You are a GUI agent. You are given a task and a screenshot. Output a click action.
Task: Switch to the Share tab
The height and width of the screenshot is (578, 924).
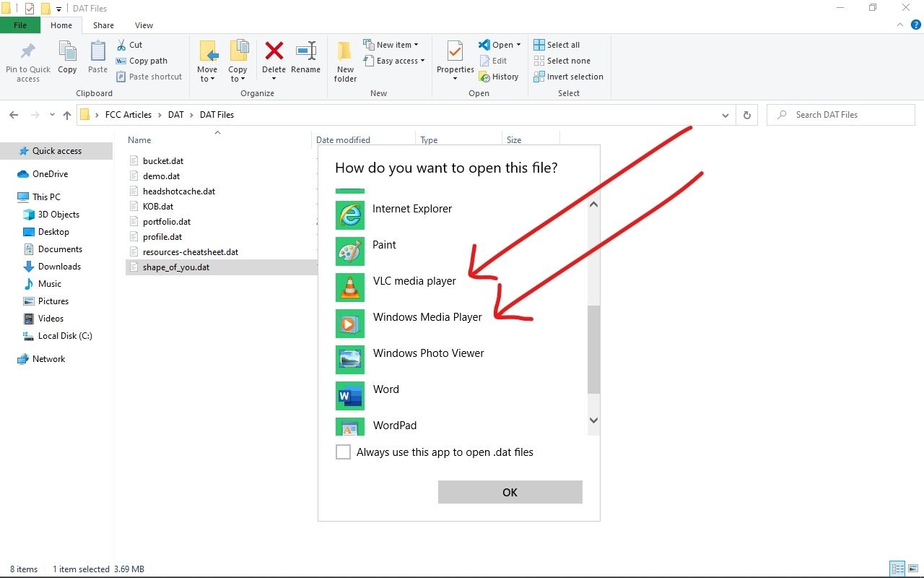point(103,25)
